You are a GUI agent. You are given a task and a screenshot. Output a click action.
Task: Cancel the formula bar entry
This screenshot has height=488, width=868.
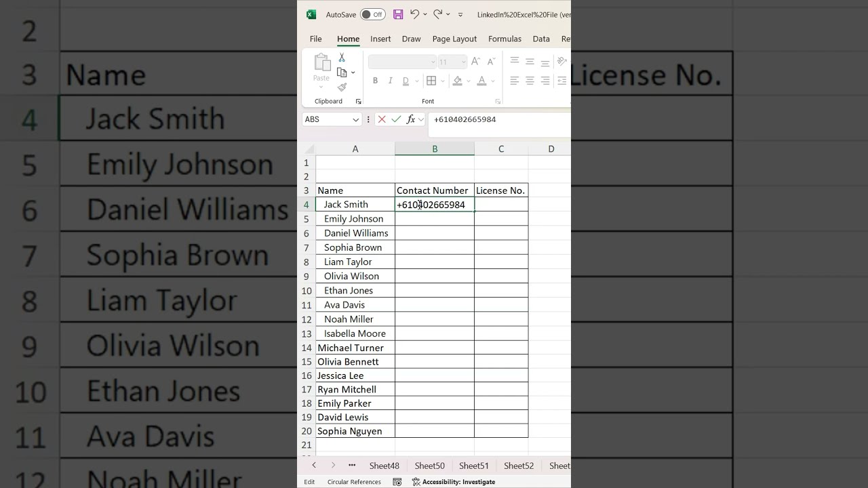(x=382, y=119)
